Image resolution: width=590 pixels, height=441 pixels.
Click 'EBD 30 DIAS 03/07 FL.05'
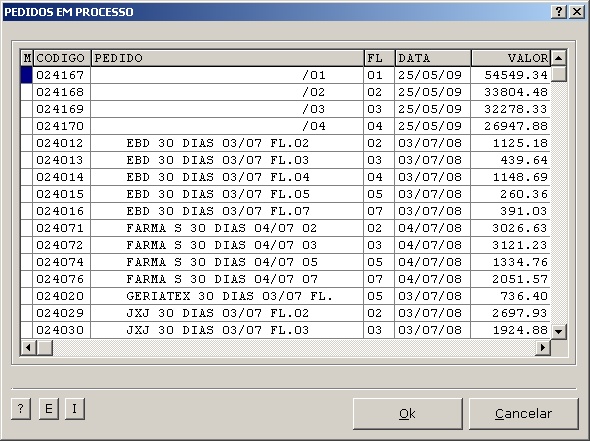[217, 194]
